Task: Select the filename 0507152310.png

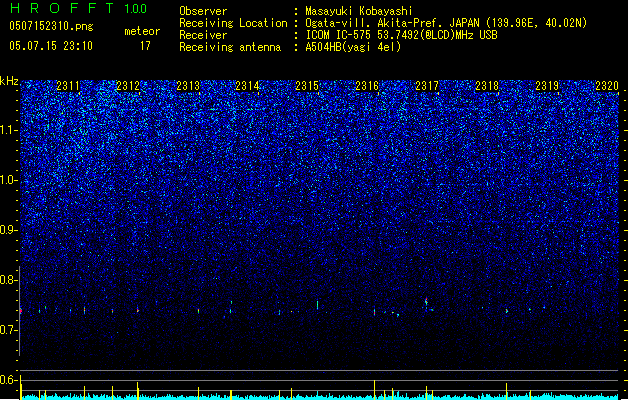Action: (51, 26)
